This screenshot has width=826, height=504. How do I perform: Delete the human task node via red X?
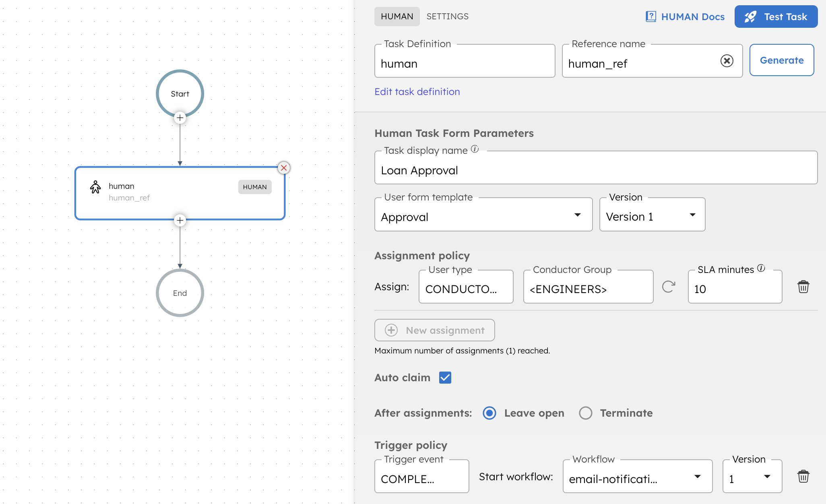pos(284,168)
